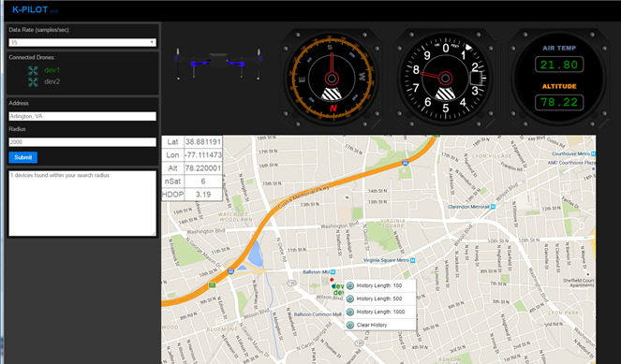621x364 pixels.
Task: Click the altimeter dial gauge
Action: (x=445, y=78)
